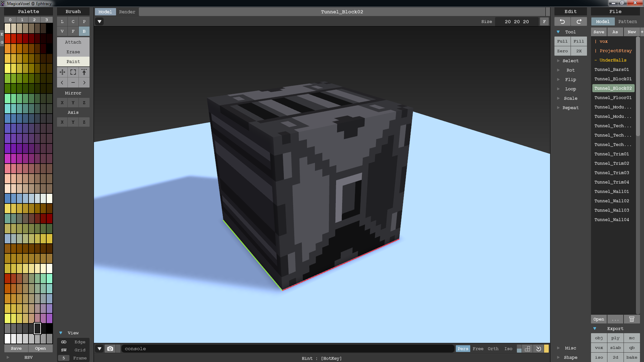Screen dimensions: 644x362
Task: Click Save in the File panel
Action: pos(599,32)
